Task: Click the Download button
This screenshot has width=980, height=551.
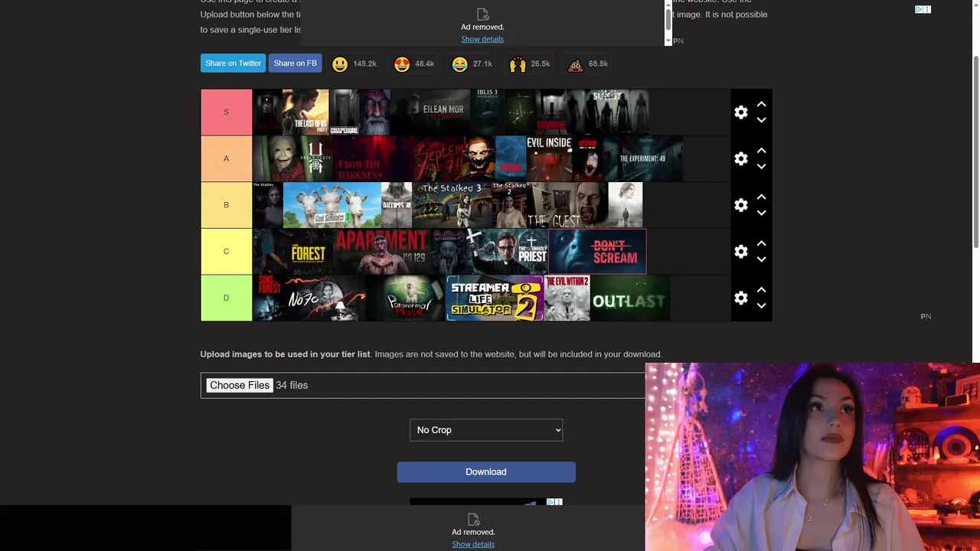Action: [x=486, y=472]
